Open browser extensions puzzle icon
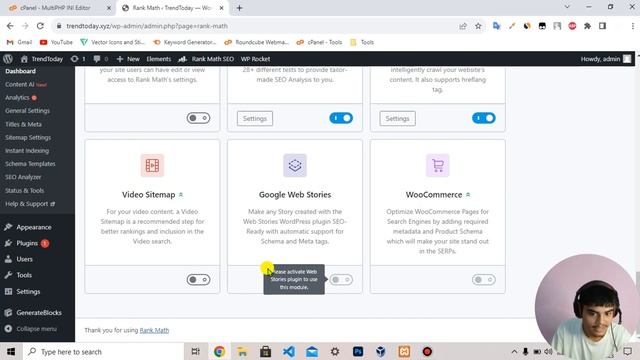Viewport: 640px width, 360px height. click(x=587, y=26)
